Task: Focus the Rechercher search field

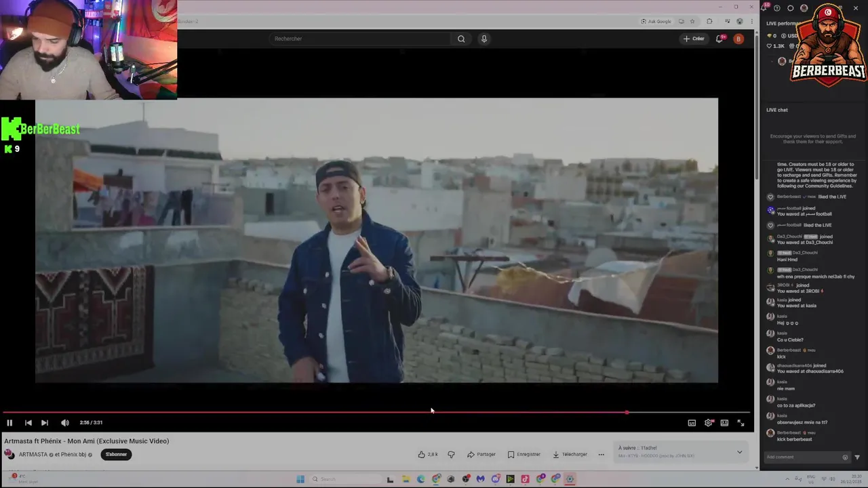Action: [x=359, y=39]
